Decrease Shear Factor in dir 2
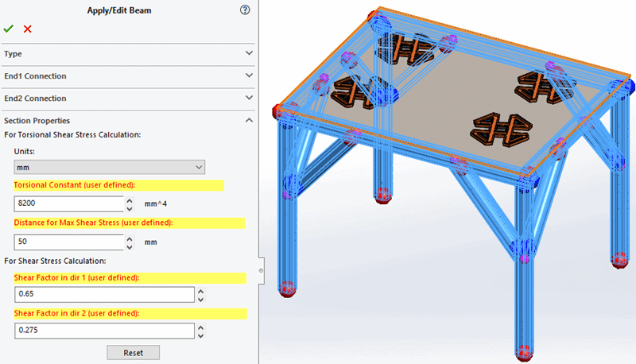Screen dimensions: 636x364 [201, 336]
